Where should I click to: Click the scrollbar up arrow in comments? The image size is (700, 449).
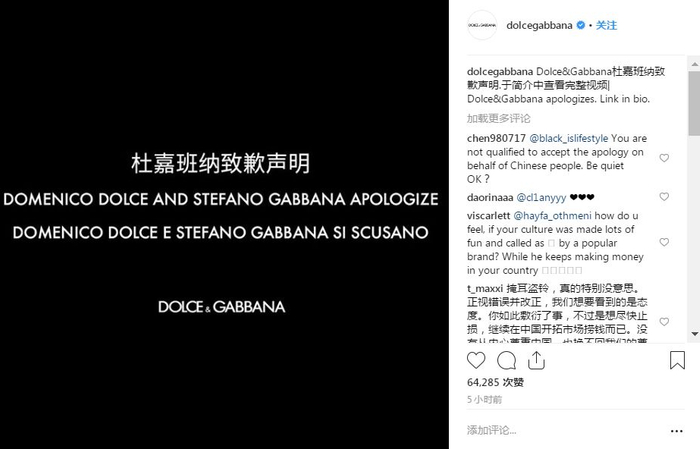coord(695,64)
